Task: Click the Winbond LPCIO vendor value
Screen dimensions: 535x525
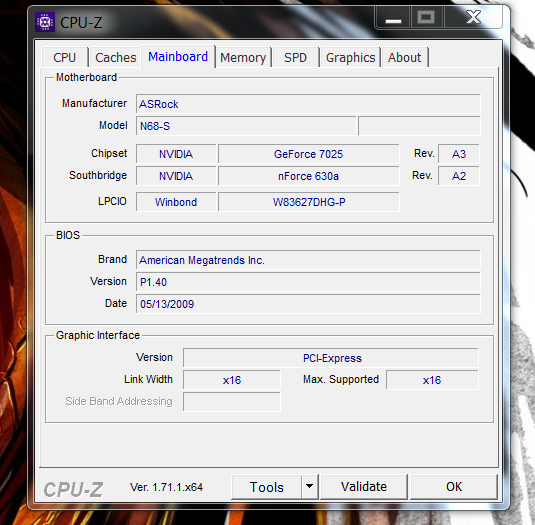Action: (x=176, y=202)
